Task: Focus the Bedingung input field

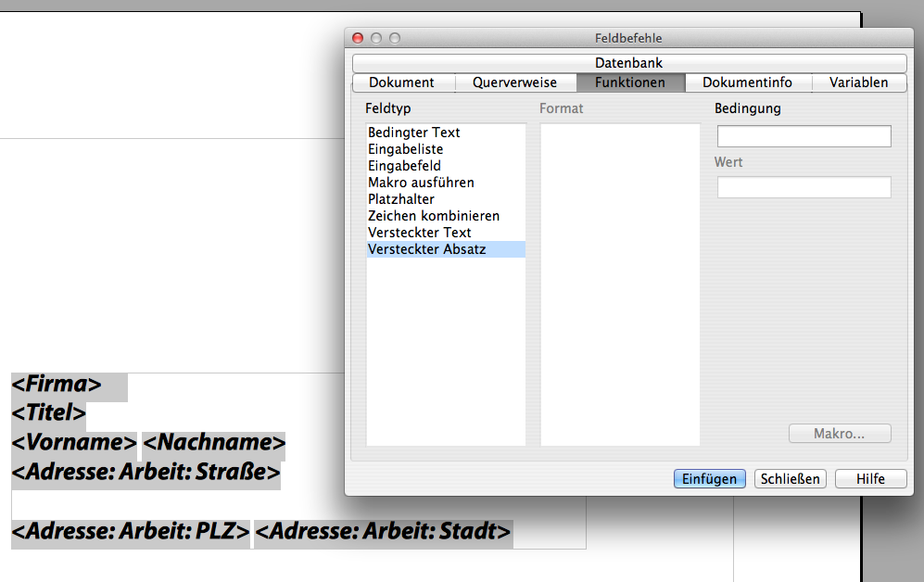Action: coord(804,136)
